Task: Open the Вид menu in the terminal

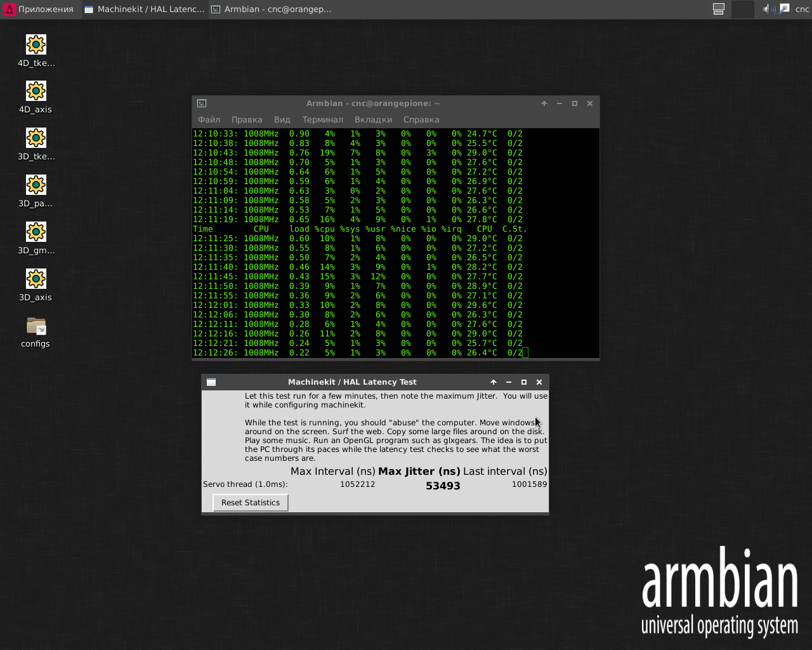Action: (x=282, y=119)
